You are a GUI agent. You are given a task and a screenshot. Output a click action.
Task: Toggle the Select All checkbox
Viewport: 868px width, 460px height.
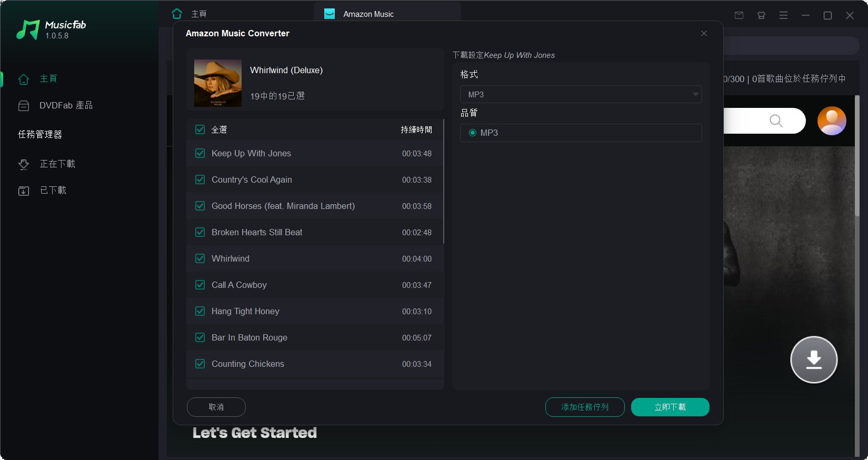(200, 129)
